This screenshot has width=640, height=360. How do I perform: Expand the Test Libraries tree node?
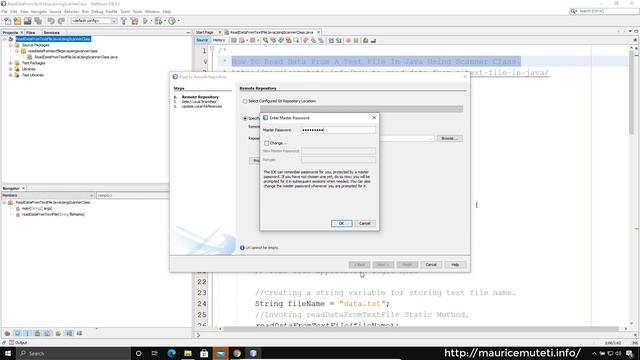pyautogui.click(x=11, y=75)
